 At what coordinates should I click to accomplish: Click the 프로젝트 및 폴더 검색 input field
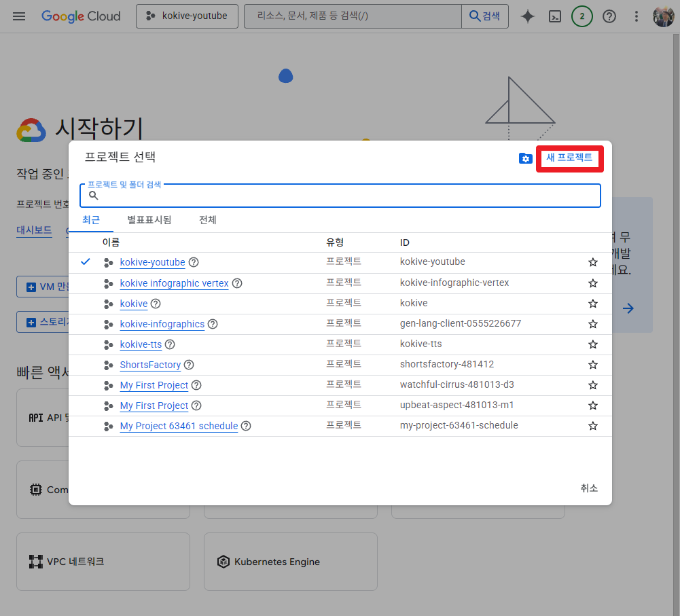coord(340,195)
